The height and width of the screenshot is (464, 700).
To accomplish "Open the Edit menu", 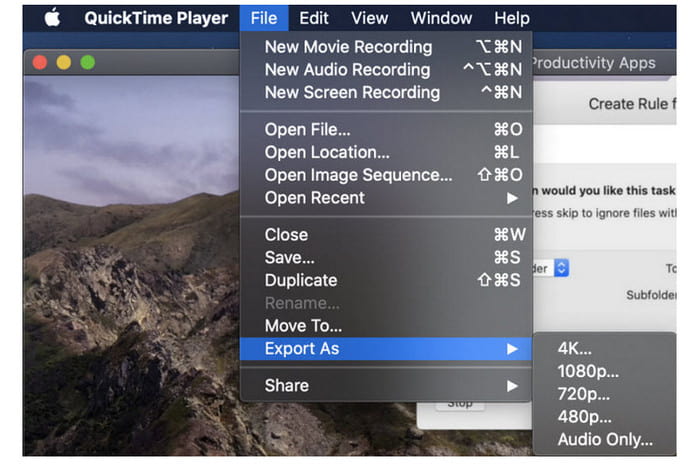I will pos(314,18).
